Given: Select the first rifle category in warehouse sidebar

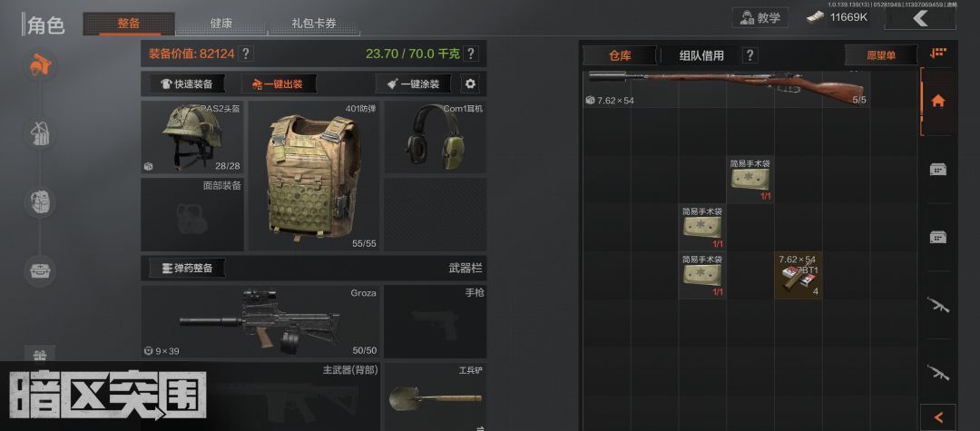Looking at the screenshot, I should point(937,306).
